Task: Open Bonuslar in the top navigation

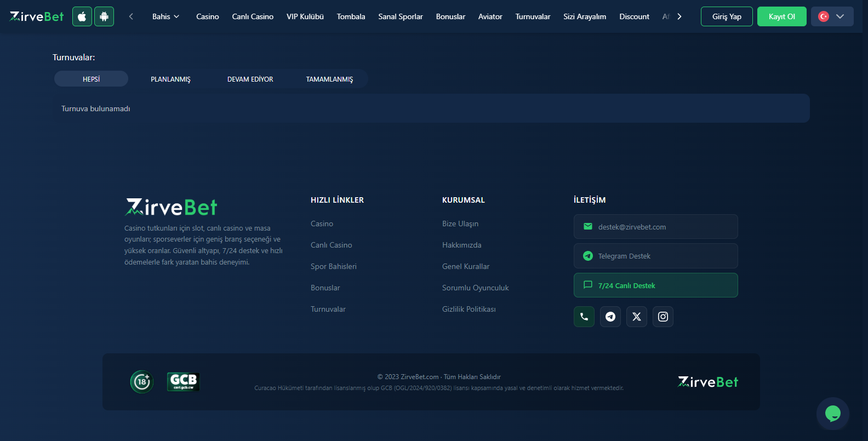Action: click(x=450, y=16)
